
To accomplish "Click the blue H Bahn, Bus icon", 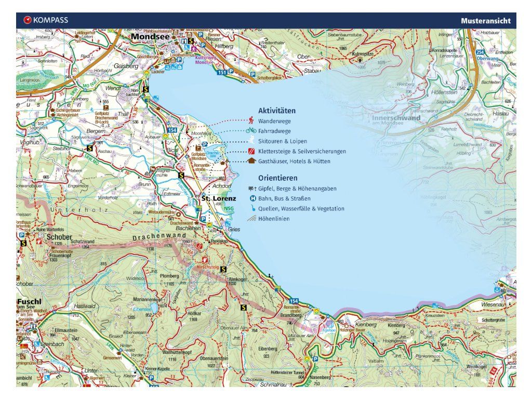I will click(253, 198).
